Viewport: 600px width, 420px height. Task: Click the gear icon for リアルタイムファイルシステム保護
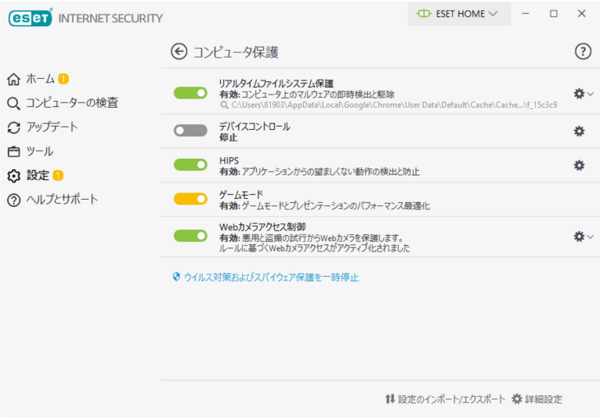coord(578,93)
